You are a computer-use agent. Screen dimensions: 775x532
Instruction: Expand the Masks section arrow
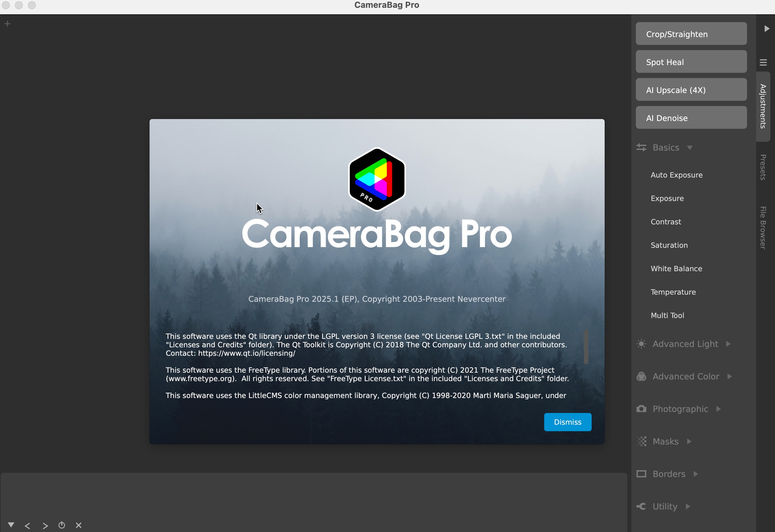pos(689,442)
